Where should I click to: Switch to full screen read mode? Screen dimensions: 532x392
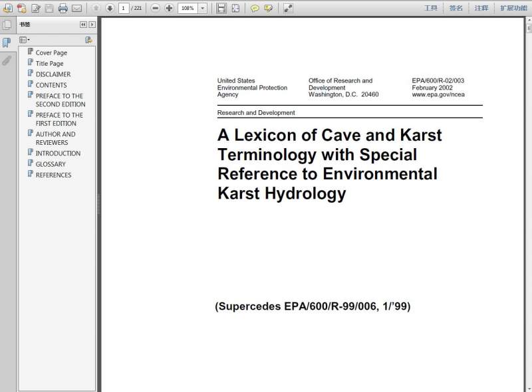[x=288, y=8]
